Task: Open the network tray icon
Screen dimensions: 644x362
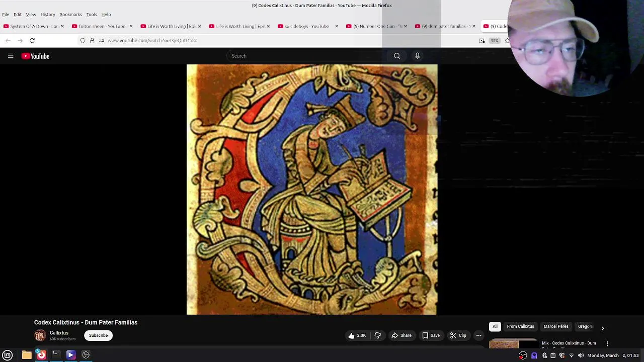Action: click(x=571, y=355)
